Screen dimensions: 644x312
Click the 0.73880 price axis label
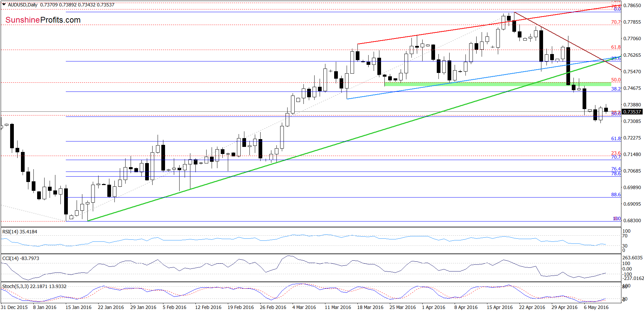tap(632, 105)
